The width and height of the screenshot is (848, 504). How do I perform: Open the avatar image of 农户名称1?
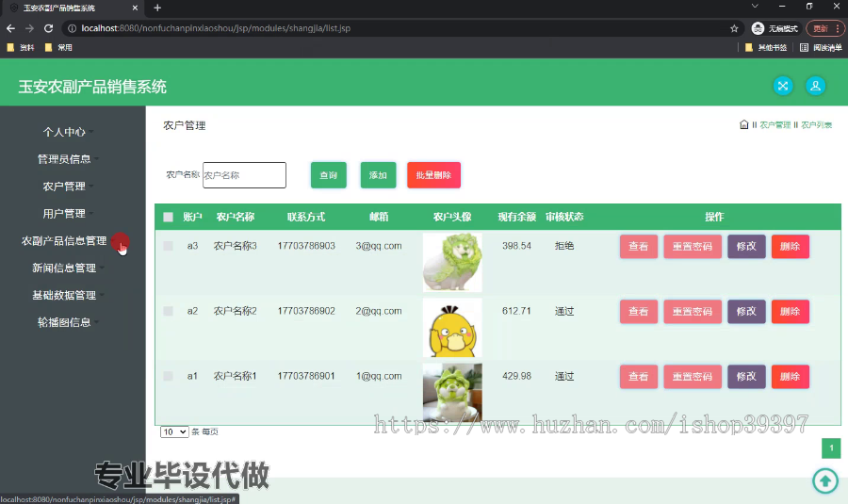click(452, 392)
